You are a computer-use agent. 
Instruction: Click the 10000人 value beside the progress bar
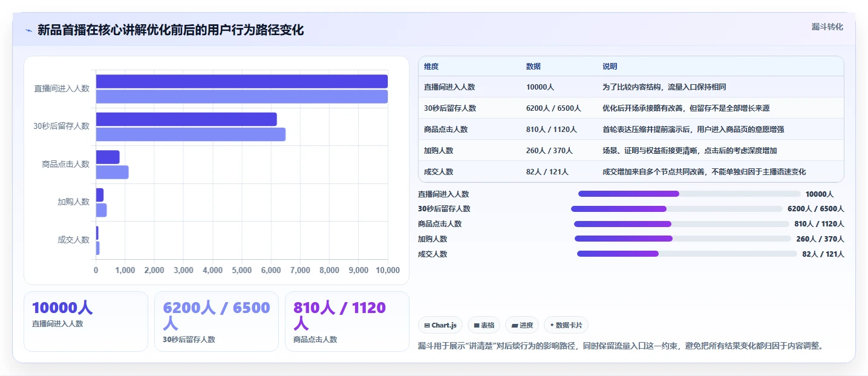(820, 194)
